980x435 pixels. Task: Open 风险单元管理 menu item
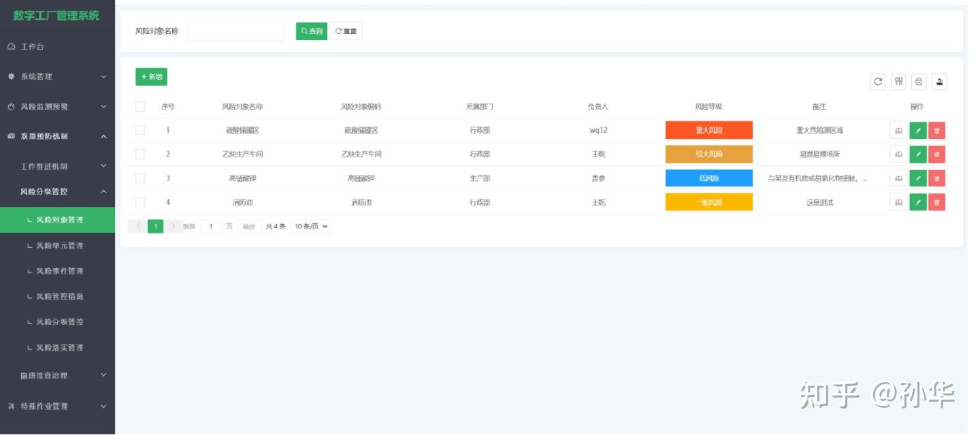57,245
